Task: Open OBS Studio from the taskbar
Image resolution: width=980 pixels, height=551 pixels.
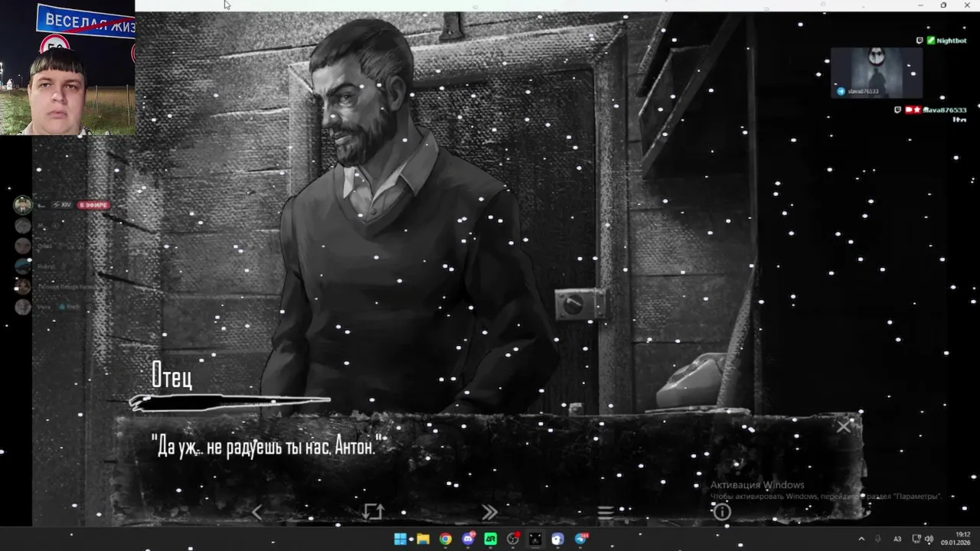Action: pyautogui.click(x=513, y=539)
